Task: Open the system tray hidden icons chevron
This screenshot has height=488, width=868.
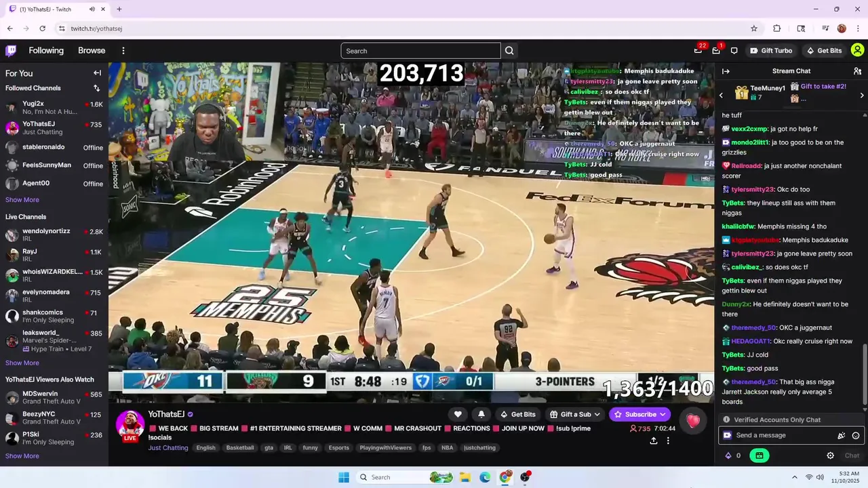Action: (795, 477)
